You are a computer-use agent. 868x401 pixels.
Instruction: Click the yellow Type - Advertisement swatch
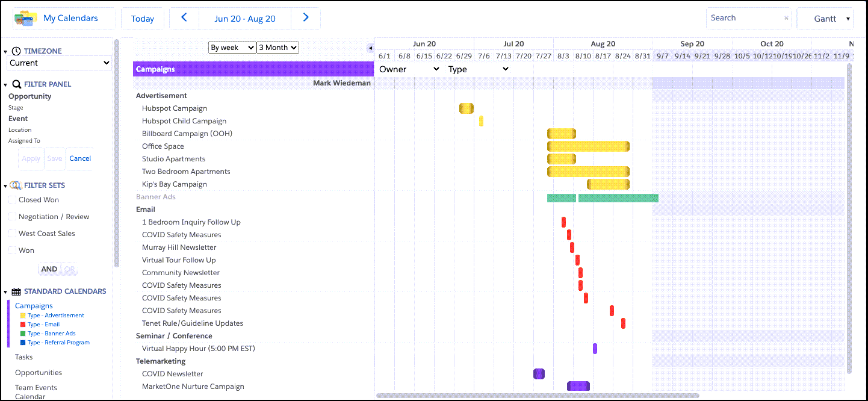(23, 316)
